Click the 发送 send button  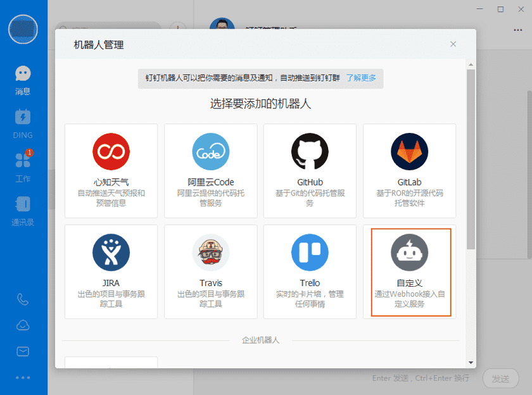click(500, 379)
